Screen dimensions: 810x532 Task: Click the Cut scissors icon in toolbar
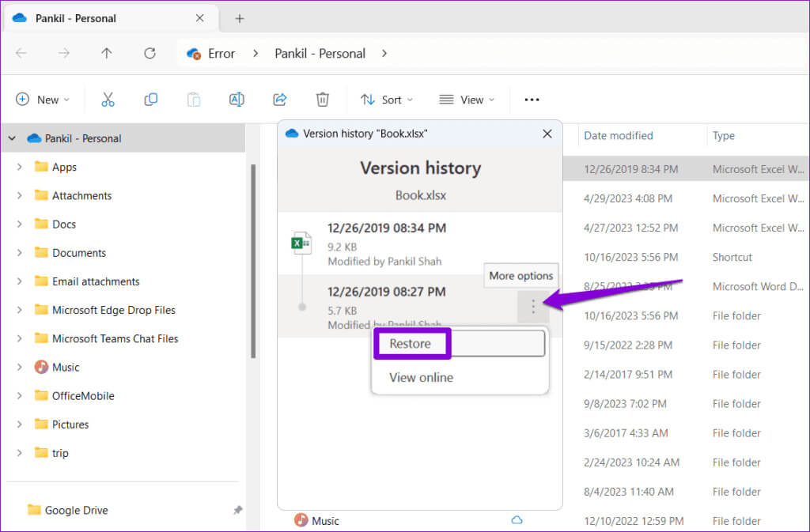pyautogui.click(x=108, y=100)
